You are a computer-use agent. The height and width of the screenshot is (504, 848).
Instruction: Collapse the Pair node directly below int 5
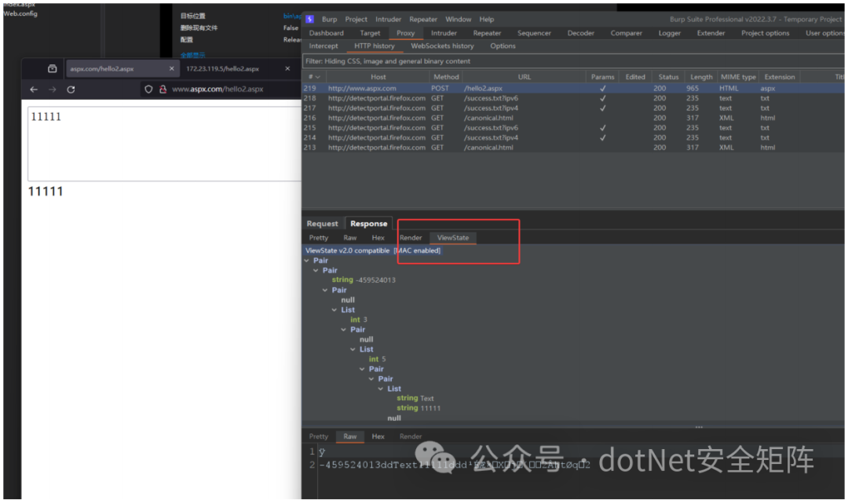click(x=362, y=369)
